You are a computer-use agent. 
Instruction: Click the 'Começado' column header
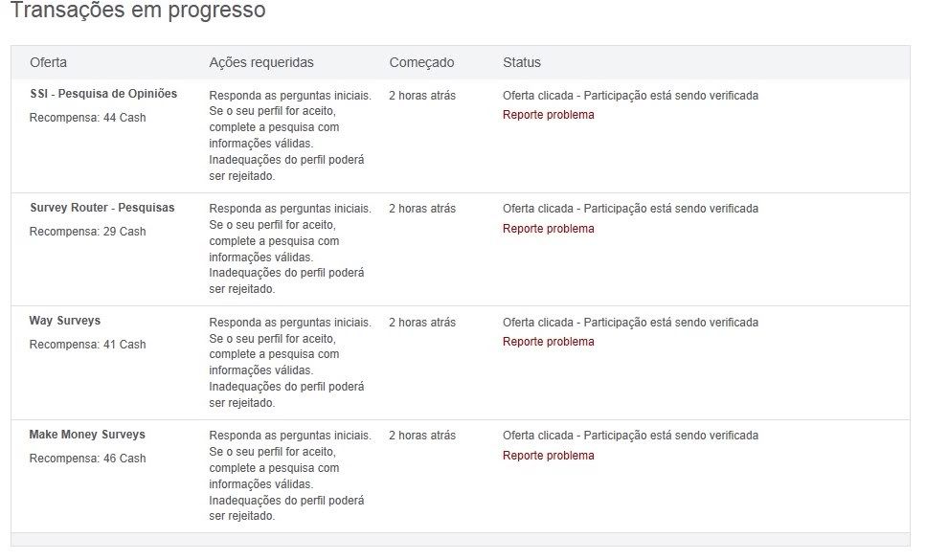(x=421, y=62)
